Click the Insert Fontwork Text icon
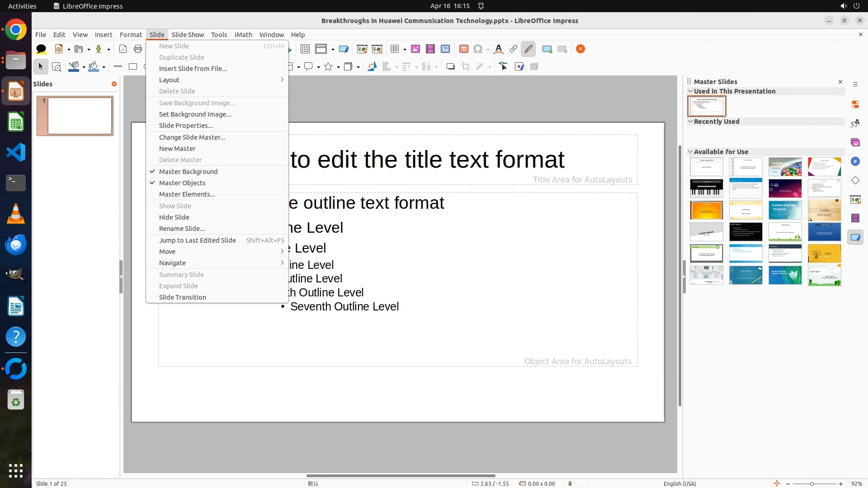The width and height of the screenshot is (868, 488). [498, 49]
